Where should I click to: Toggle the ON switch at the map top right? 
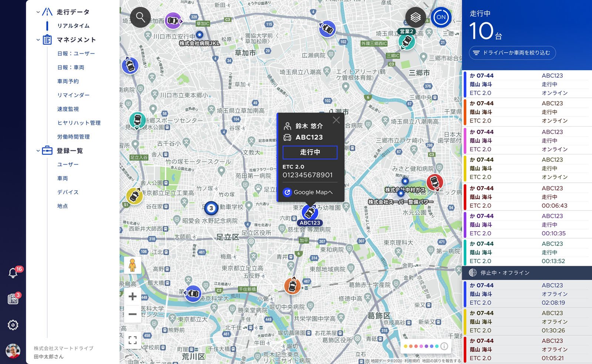pyautogui.click(x=440, y=17)
